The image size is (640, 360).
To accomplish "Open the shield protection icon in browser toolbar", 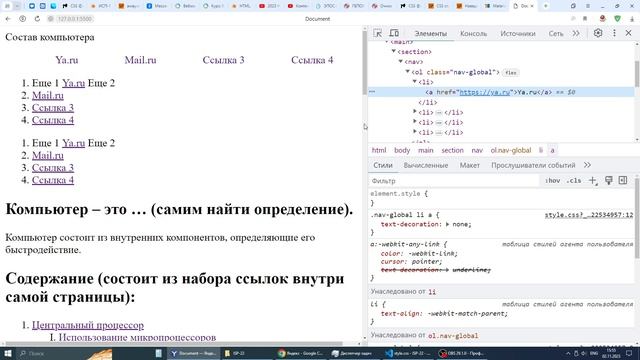I will (x=618, y=19).
